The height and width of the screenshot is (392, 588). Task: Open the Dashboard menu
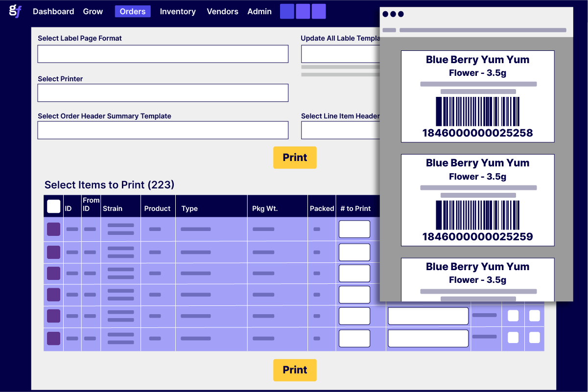[x=53, y=11]
